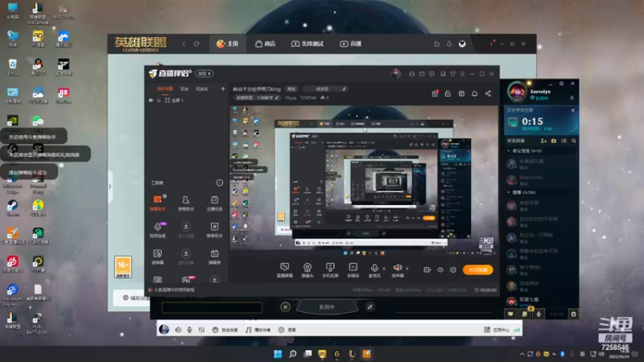Toggle visibility eye for 全屏 1 source
The height and width of the screenshot is (362, 644).
[x=151, y=100]
